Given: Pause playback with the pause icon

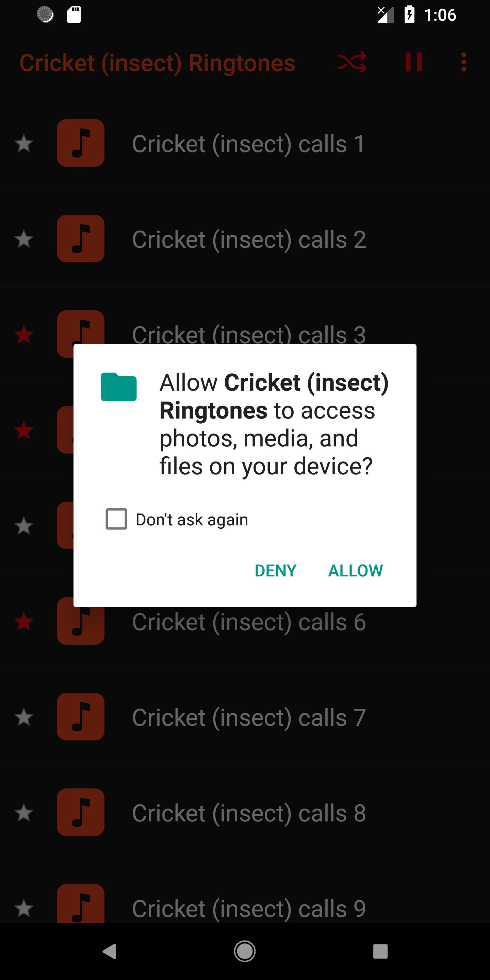Looking at the screenshot, I should coord(413,62).
